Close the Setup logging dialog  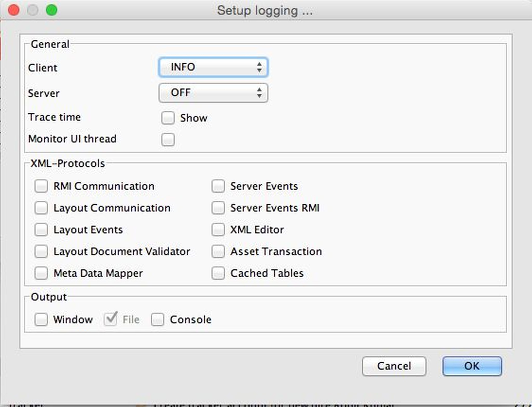[14, 10]
